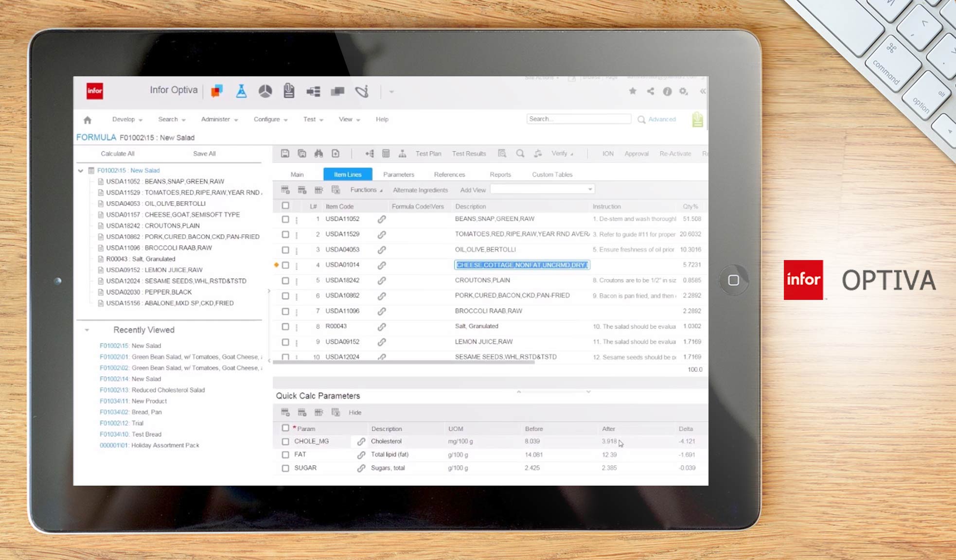
Task: Open the Reduced Cholesterol Salad recent item
Action: tap(152, 389)
